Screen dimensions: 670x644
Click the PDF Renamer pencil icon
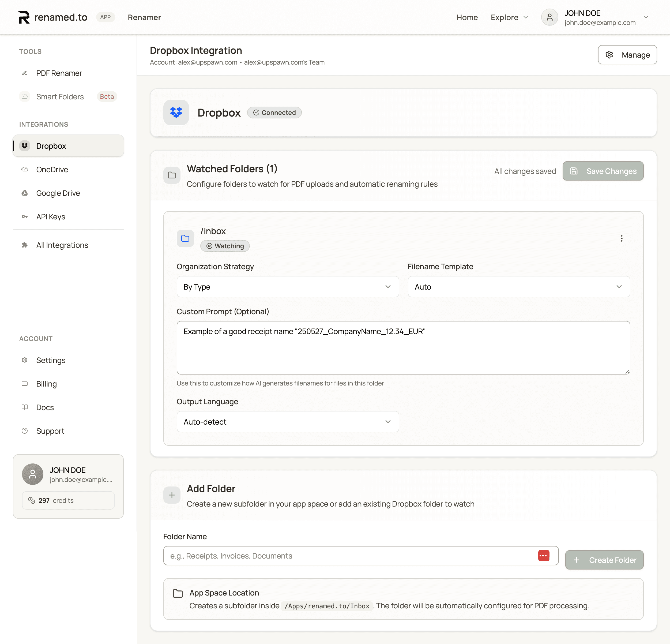(25, 73)
